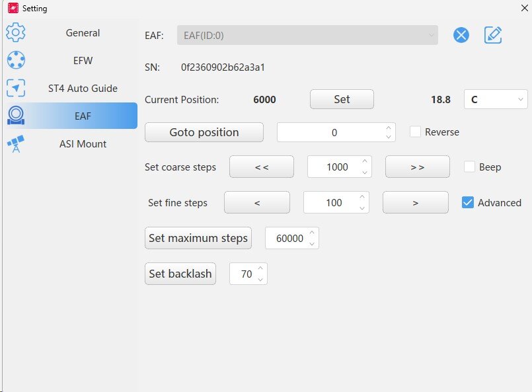The width and height of the screenshot is (532, 392).
Task: Click the Set backlash button
Action: click(x=180, y=274)
